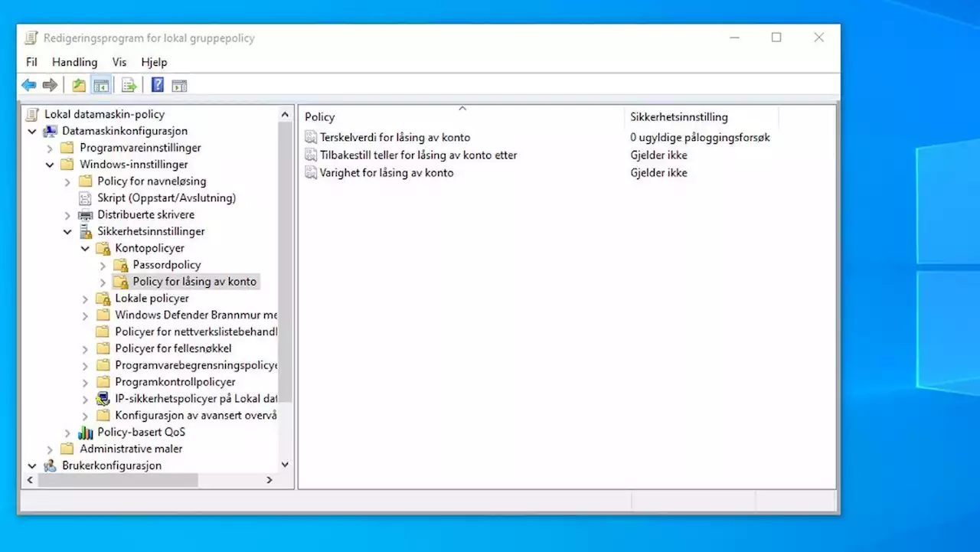Click the Up one level folder icon
This screenshot has height=552, width=980.
pyautogui.click(x=79, y=85)
